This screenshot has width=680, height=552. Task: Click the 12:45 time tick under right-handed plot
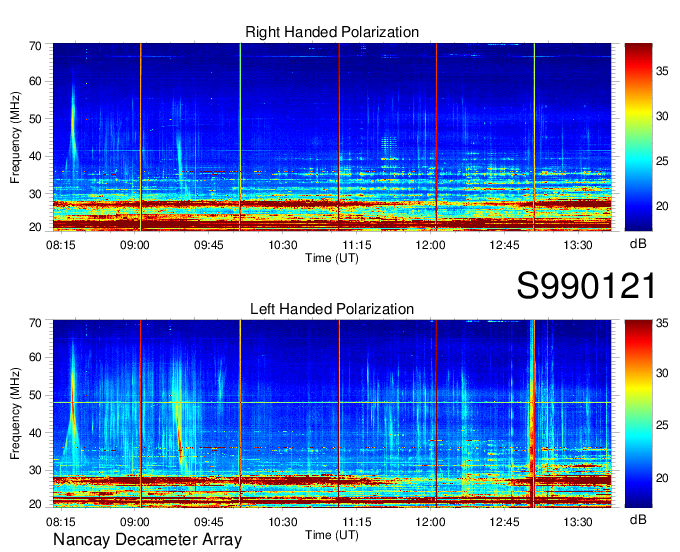coord(504,245)
